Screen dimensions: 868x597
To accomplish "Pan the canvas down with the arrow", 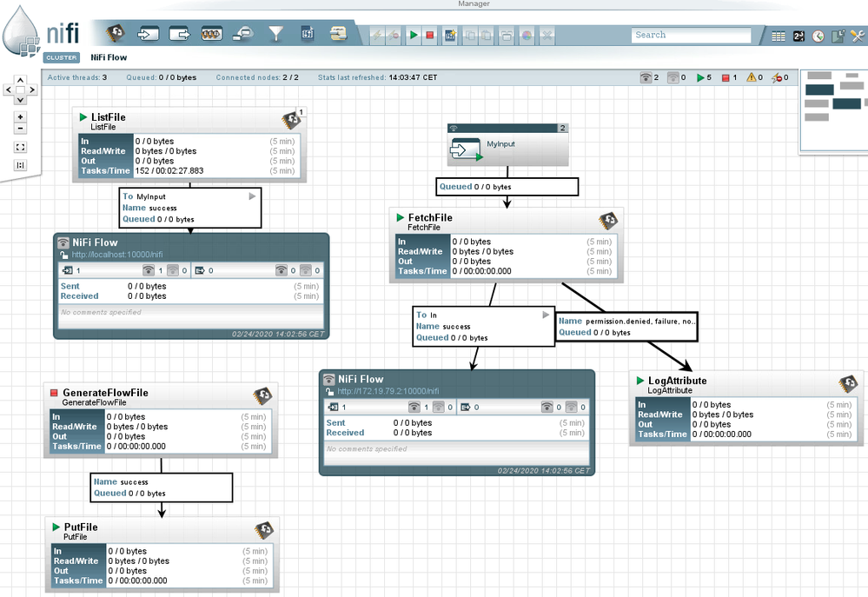I will click(x=21, y=100).
